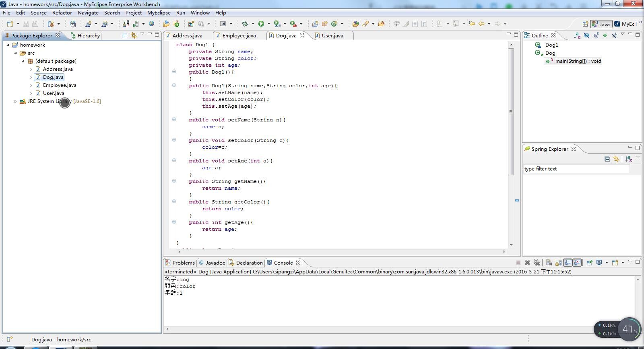Open the Debug button dropdown arrow

pyautogui.click(x=253, y=24)
